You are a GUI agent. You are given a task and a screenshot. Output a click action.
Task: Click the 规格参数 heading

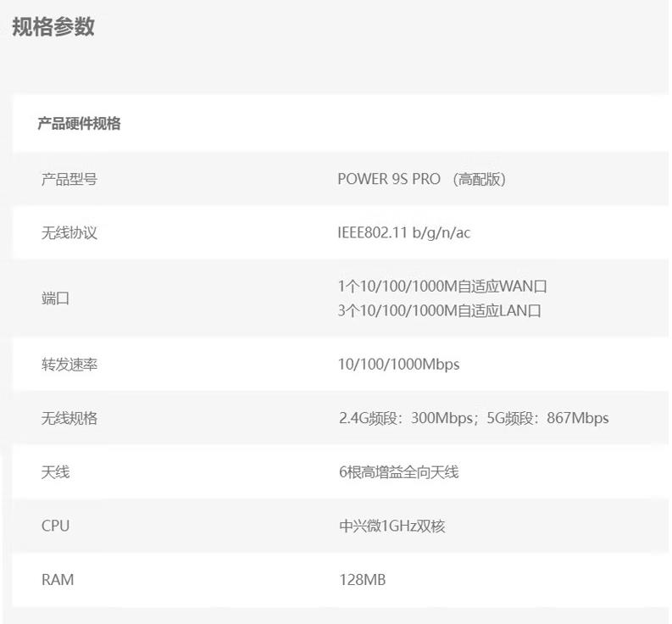53,26
